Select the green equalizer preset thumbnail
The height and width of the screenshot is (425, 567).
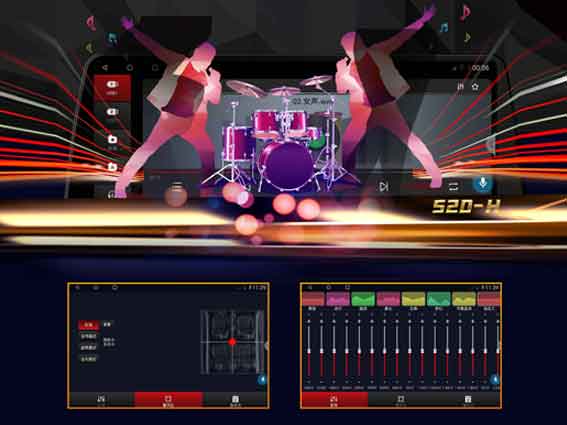tap(363, 299)
